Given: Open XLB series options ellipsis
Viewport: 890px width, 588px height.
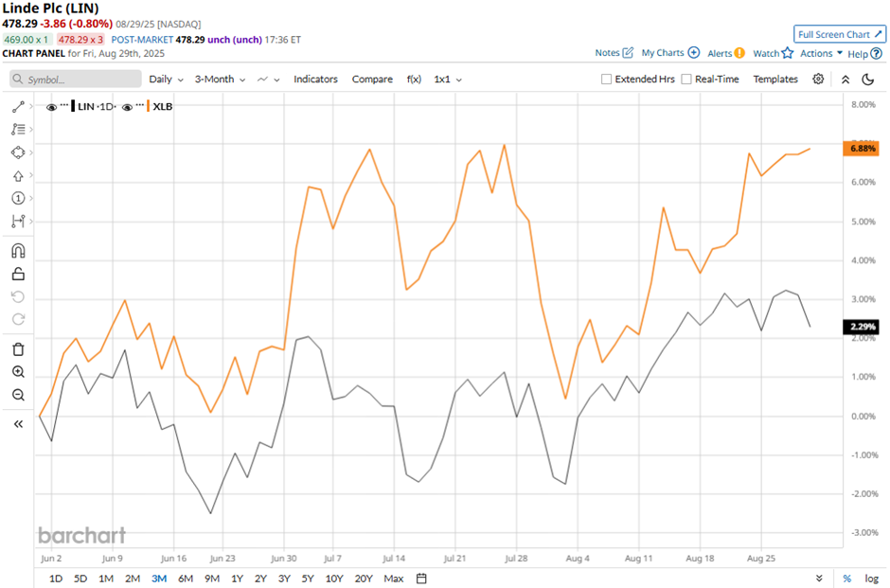Looking at the screenshot, I should click(x=139, y=105).
